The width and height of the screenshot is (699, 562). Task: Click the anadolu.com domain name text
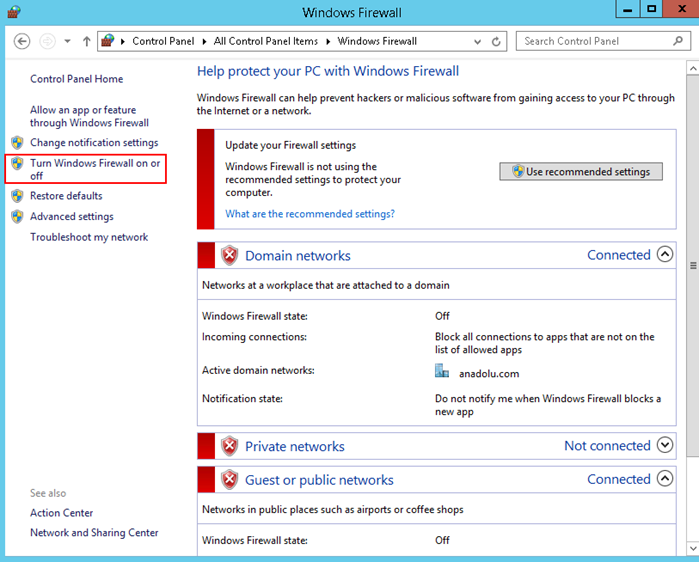(x=489, y=374)
